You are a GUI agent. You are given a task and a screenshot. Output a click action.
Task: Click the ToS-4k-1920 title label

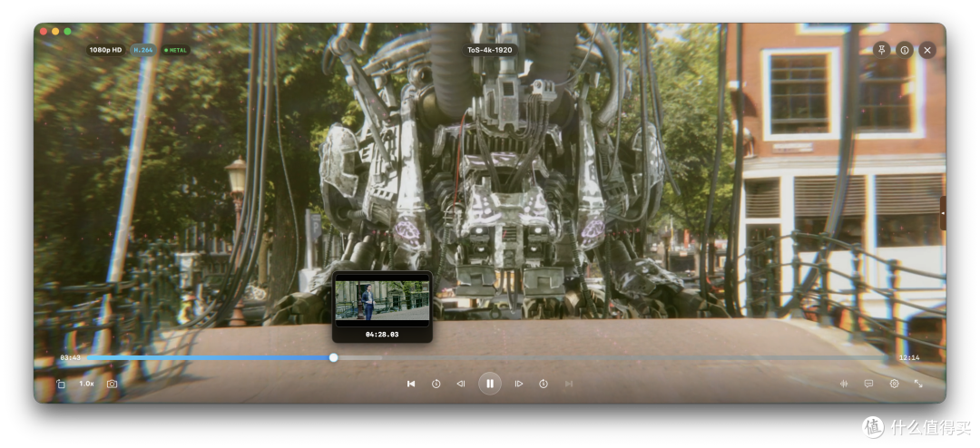pos(490,50)
